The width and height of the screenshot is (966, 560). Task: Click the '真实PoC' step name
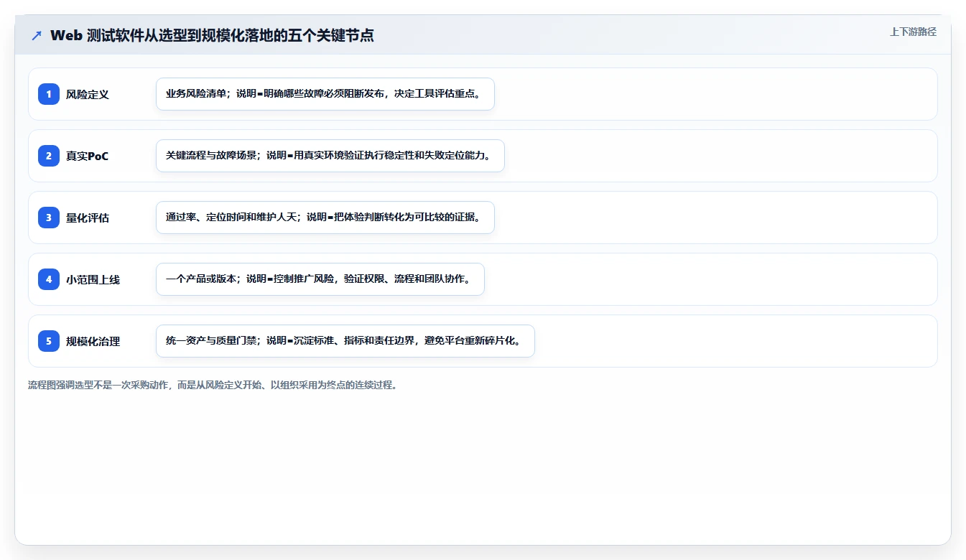pyautogui.click(x=88, y=157)
